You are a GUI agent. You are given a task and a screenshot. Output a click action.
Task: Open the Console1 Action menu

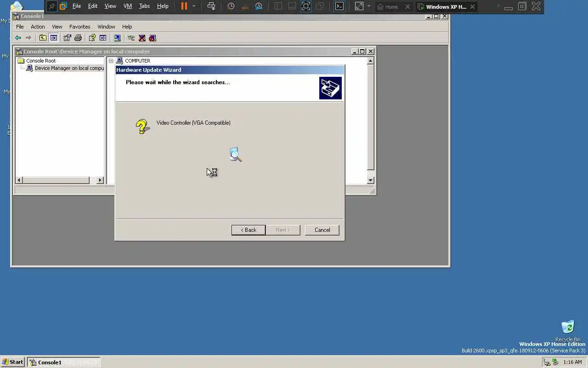pyautogui.click(x=38, y=27)
